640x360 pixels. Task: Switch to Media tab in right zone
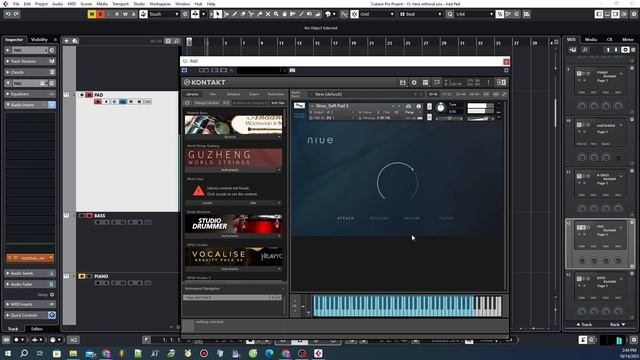point(591,40)
